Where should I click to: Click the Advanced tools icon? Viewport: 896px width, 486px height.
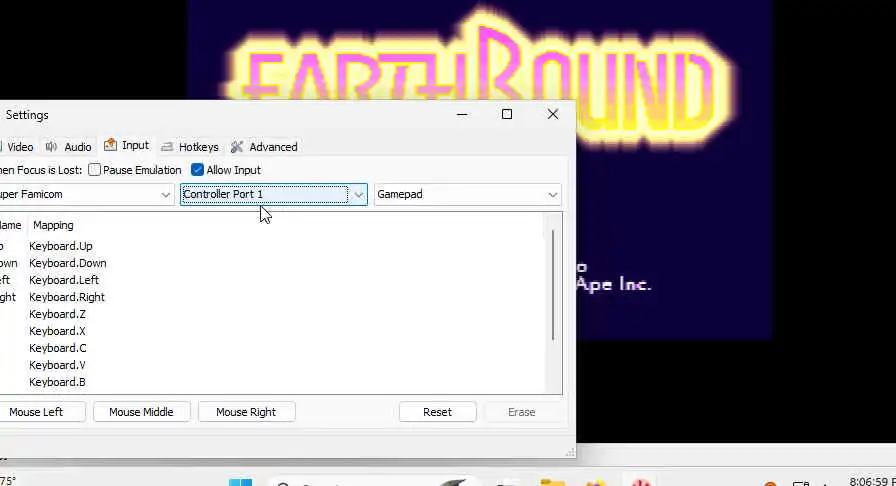pos(237,147)
